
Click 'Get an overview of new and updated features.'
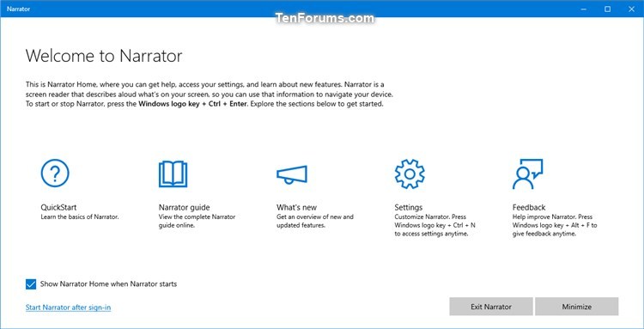315,221
